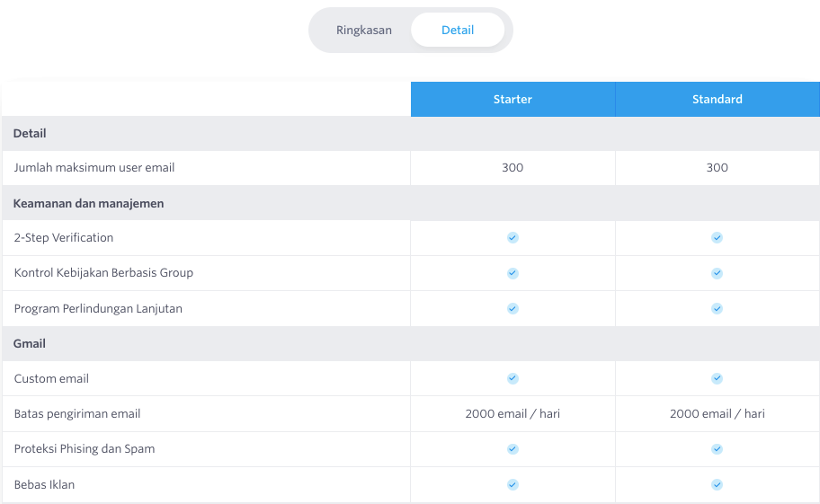The height and width of the screenshot is (504, 820).
Task: Click Starter checkmark for Program Perlindungan Lanjutan
Action: tap(513, 309)
